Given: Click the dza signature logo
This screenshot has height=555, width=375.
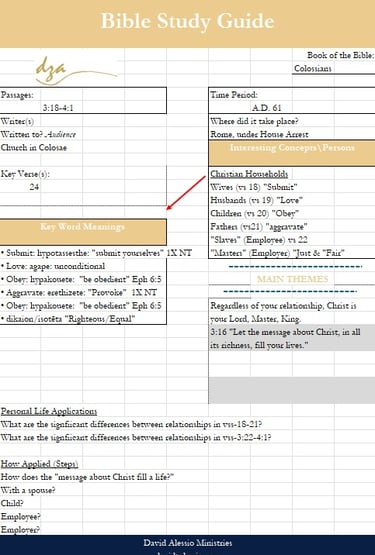Looking at the screenshot, I should 76,70.
